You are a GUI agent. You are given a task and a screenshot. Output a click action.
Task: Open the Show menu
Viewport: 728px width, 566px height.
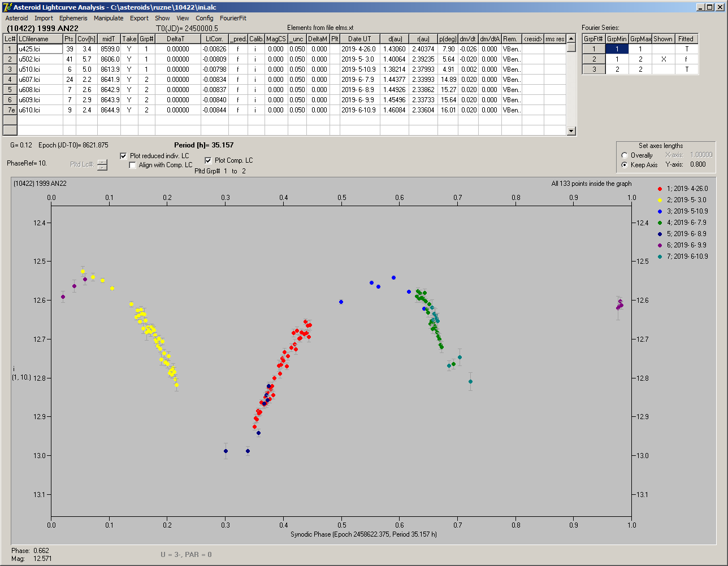click(x=162, y=18)
